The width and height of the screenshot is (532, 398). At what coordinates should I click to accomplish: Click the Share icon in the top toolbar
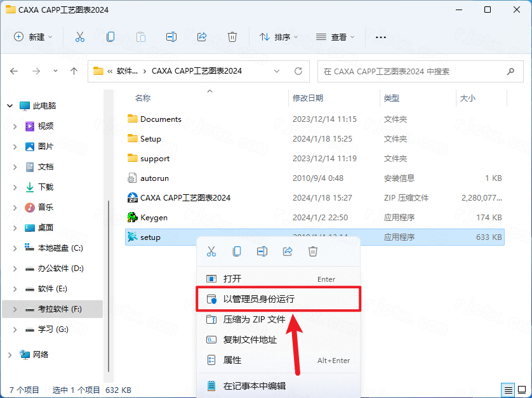(202, 37)
